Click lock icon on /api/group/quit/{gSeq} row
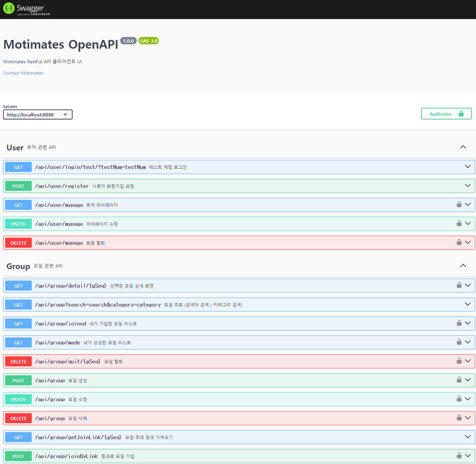476x464 pixels. click(x=459, y=361)
